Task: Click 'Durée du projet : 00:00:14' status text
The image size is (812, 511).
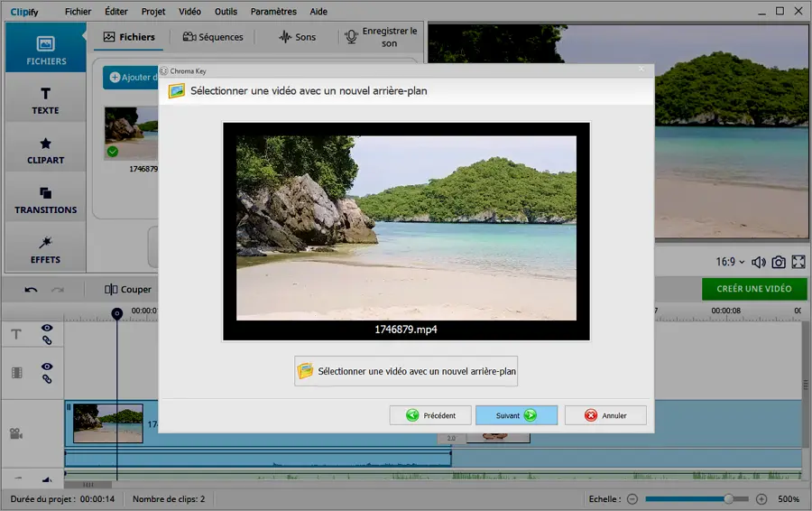Action: click(62, 499)
